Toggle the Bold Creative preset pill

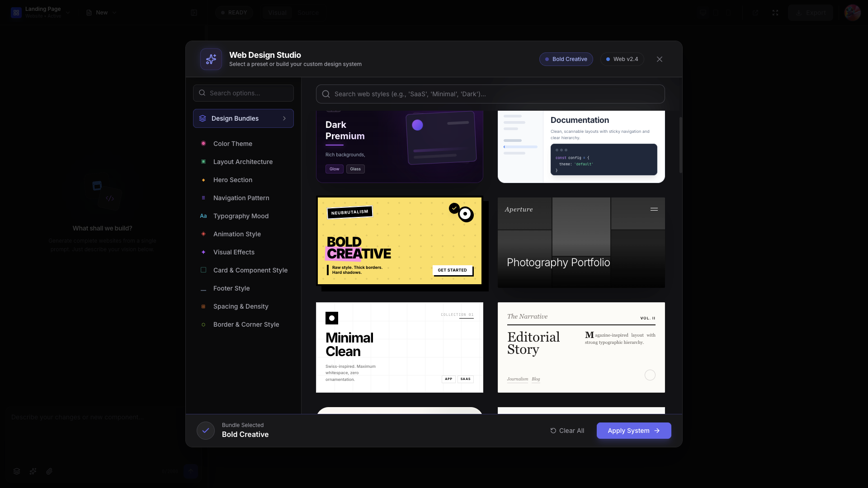[566, 59]
